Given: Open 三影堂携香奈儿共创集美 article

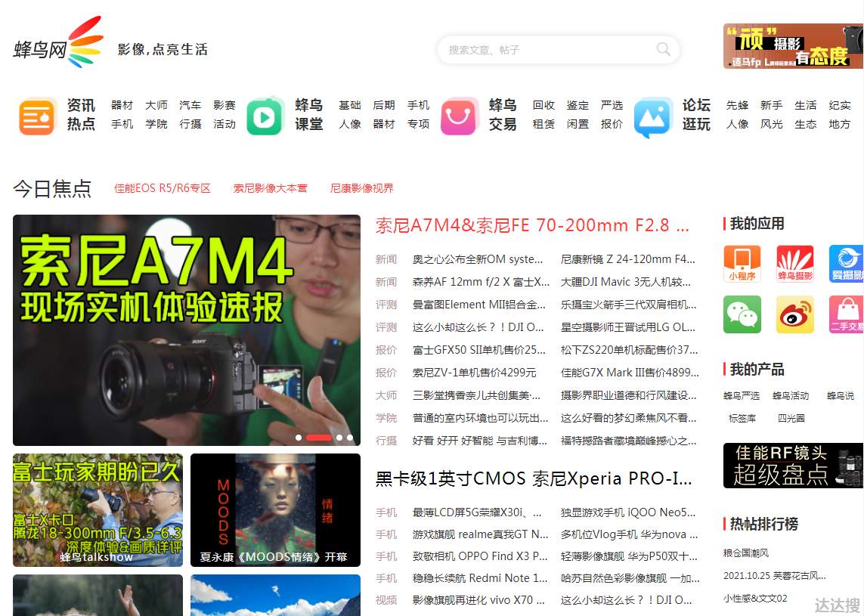Looking at the screenshot, I should click(477, 395).
